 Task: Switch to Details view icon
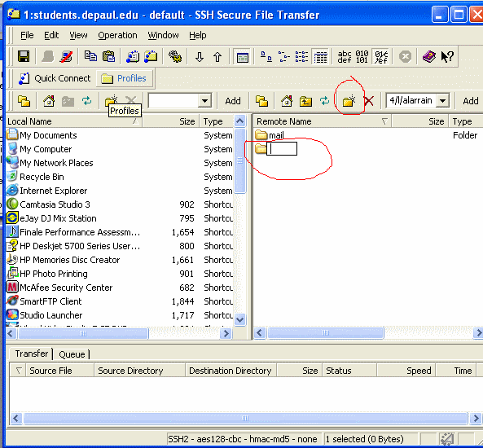tap(320, 57)
